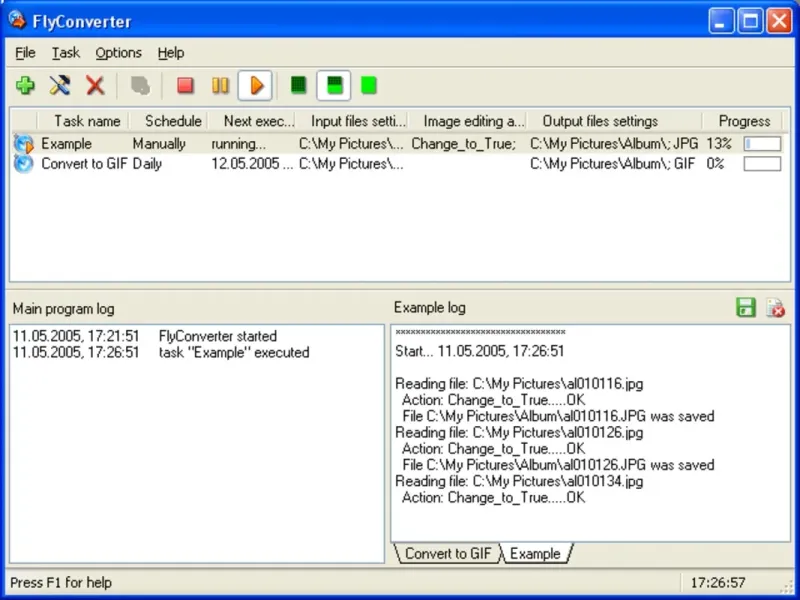This screenshot has height=600, width=800.
Task: Open the Task menu
Action: 66,53
